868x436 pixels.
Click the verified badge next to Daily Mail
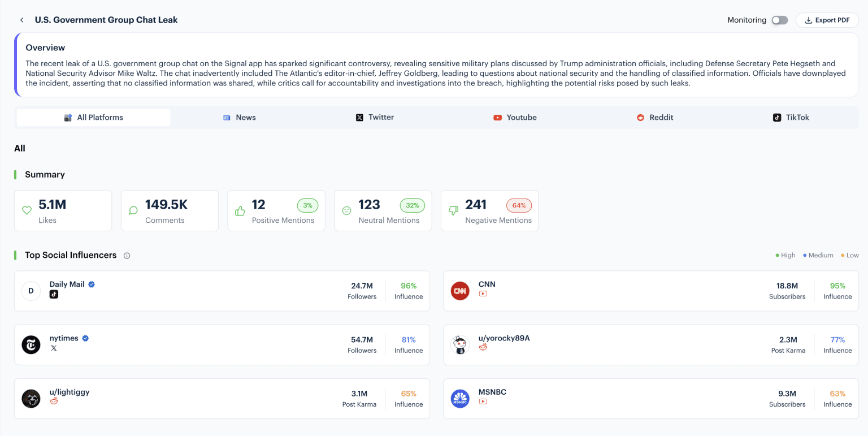[91, 284]
